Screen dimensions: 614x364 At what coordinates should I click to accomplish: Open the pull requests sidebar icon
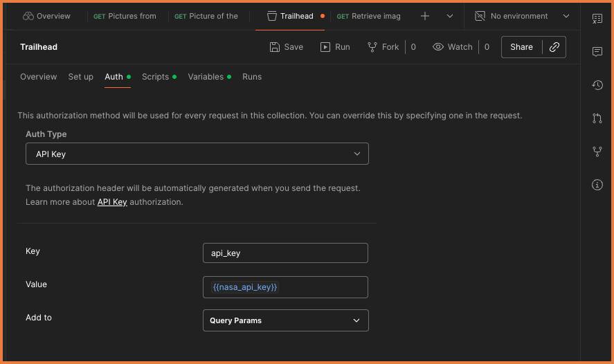click(x=597, y=118)
